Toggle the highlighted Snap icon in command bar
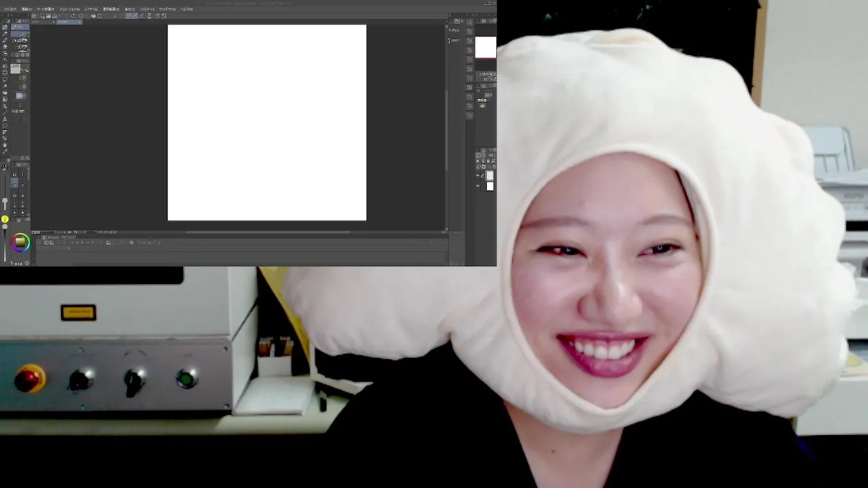This screenshot has height=488, width=868. [x=132, y=16]
